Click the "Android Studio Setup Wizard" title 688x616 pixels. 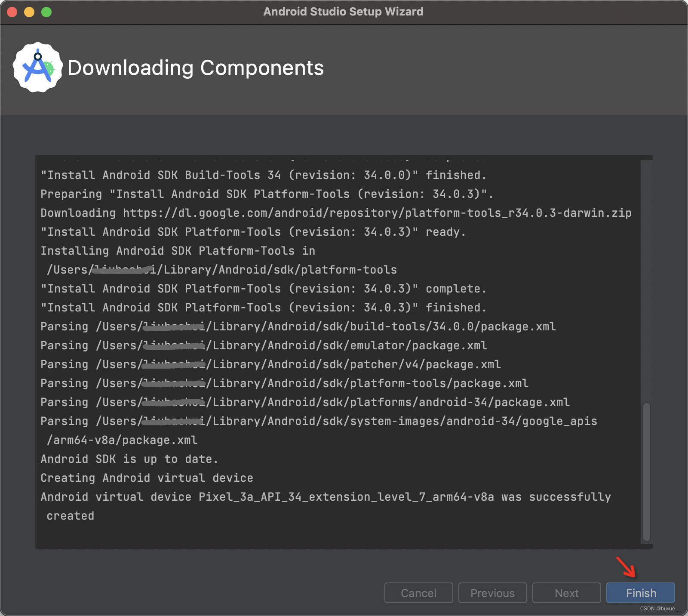click(343, 12)
